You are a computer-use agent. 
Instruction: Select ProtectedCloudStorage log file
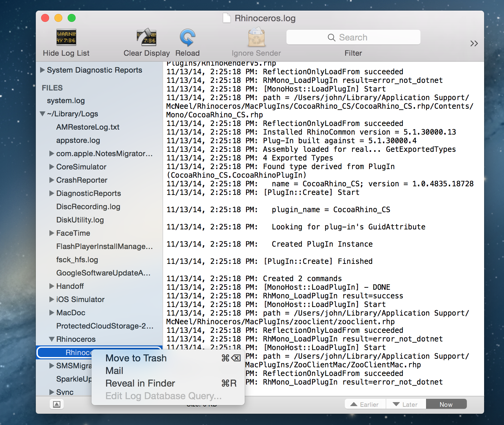105,326
